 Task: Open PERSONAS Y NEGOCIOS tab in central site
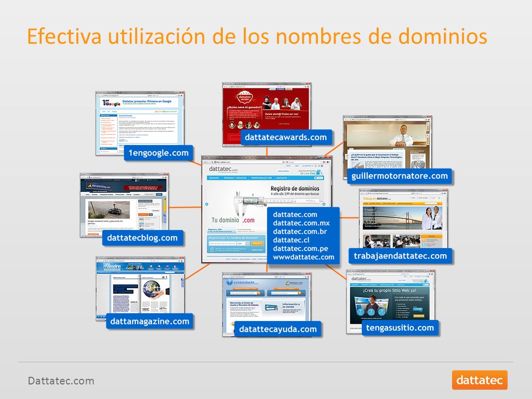click(x=235, y=178)
